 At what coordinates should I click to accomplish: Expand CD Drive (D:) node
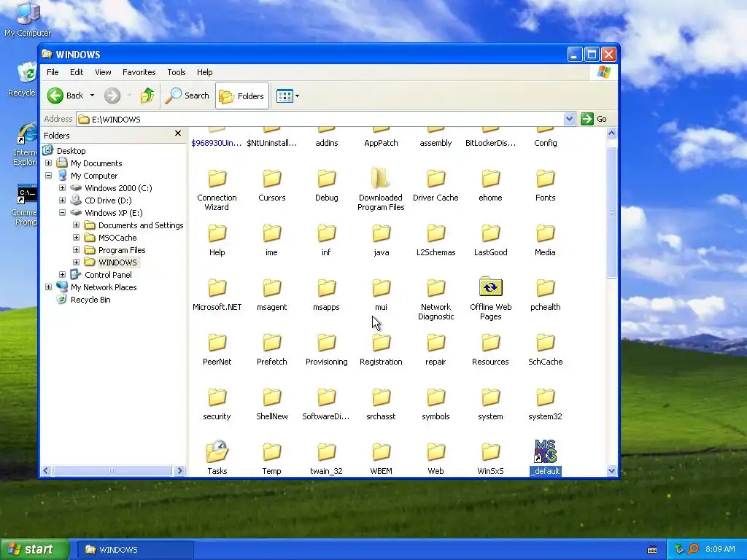[x=63, y=200]
